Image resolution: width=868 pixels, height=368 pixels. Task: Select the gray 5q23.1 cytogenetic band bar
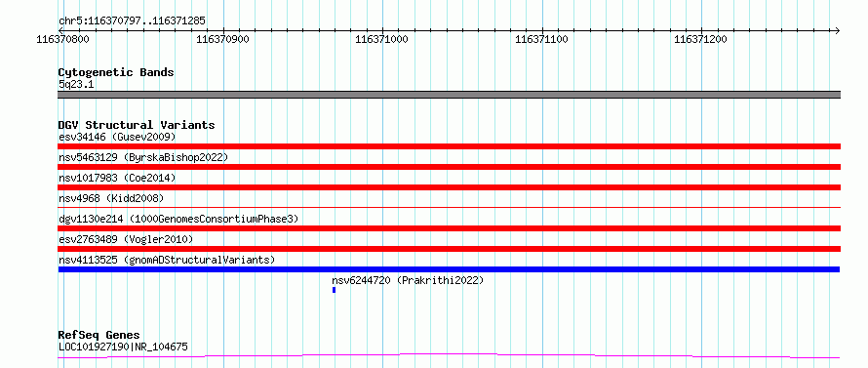pos(449,95)
